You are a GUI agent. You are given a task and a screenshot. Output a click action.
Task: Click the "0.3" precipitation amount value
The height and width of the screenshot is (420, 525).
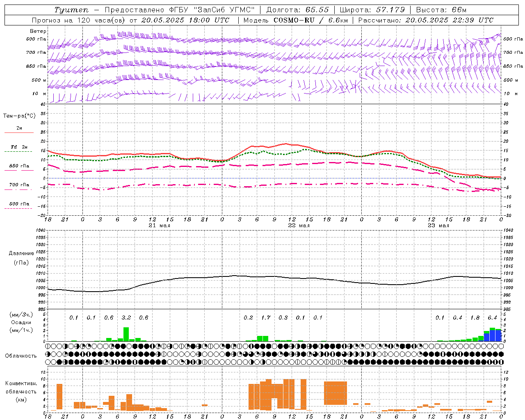coord(283,317)
